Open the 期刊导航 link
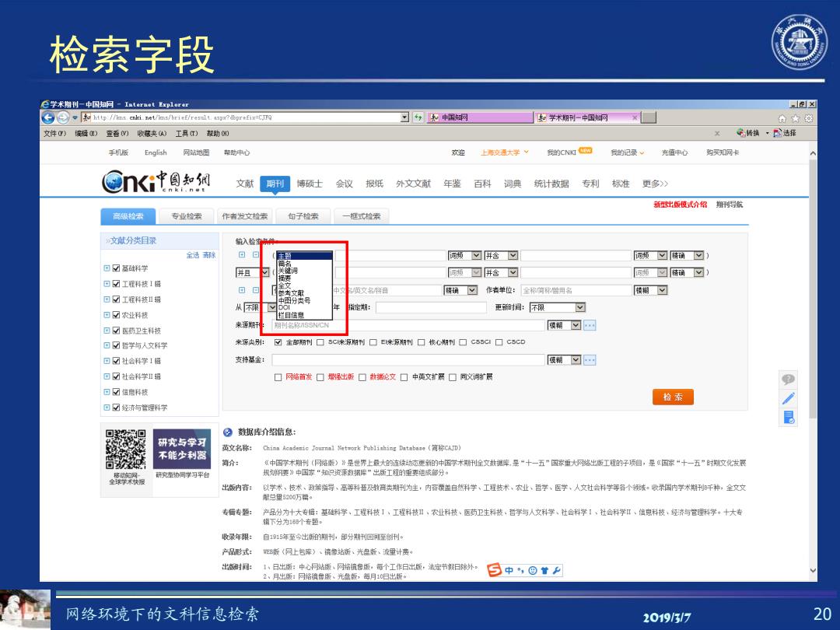The width and height of the screenshot is (840, 630). pyautogui.click(x=730, y=205)
